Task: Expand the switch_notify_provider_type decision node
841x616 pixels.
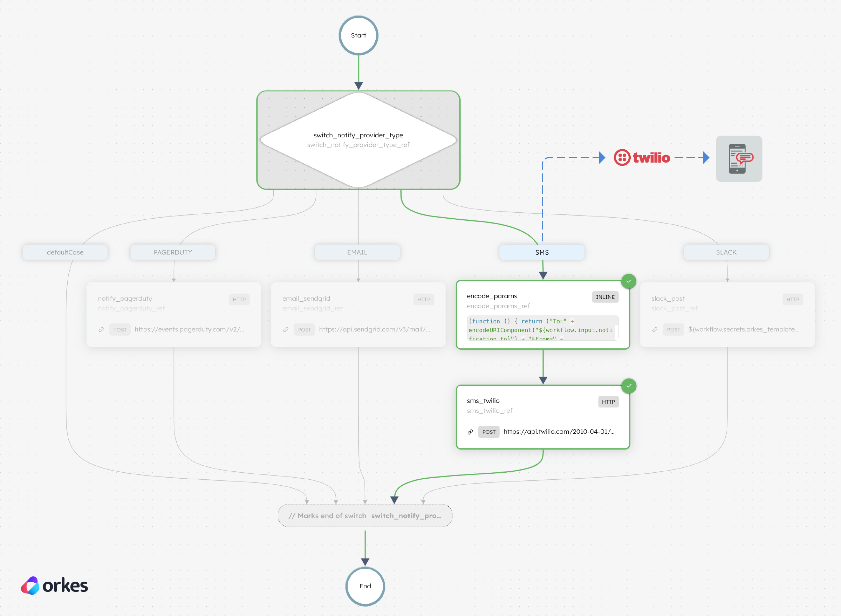Action: click(x=358, y=140)
